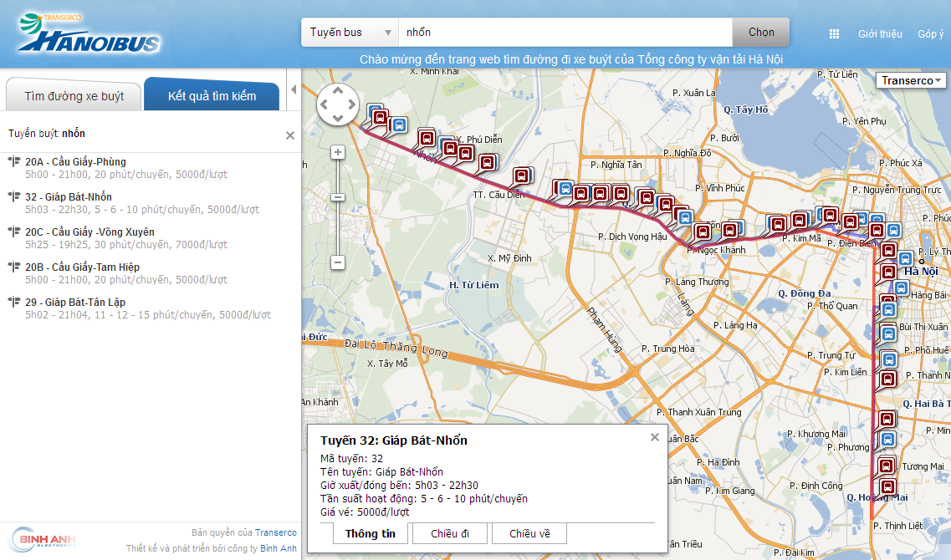Pan the map right with compass control

352,104
